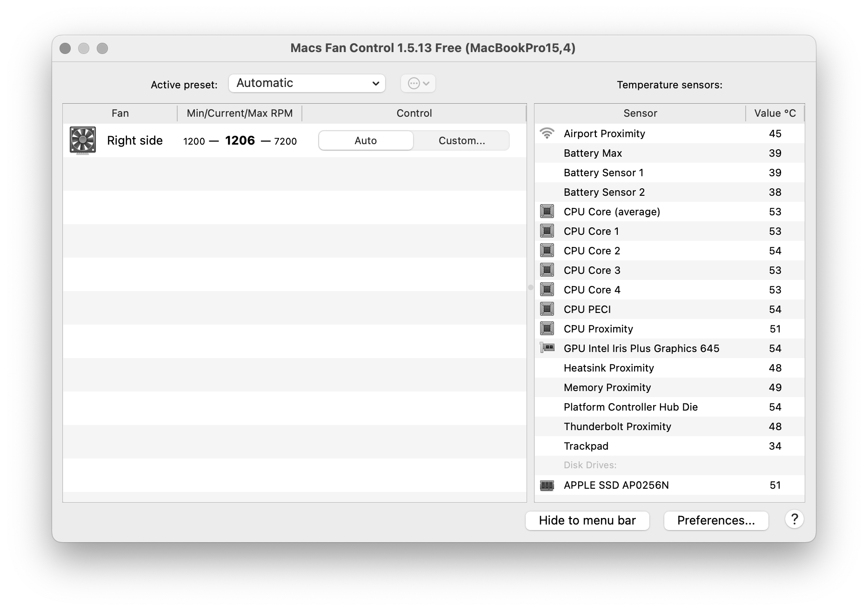The height and width of the screenshot is (611, 868).
Task: Click the Right side fan icon
Action: click(x=83, y=140)
